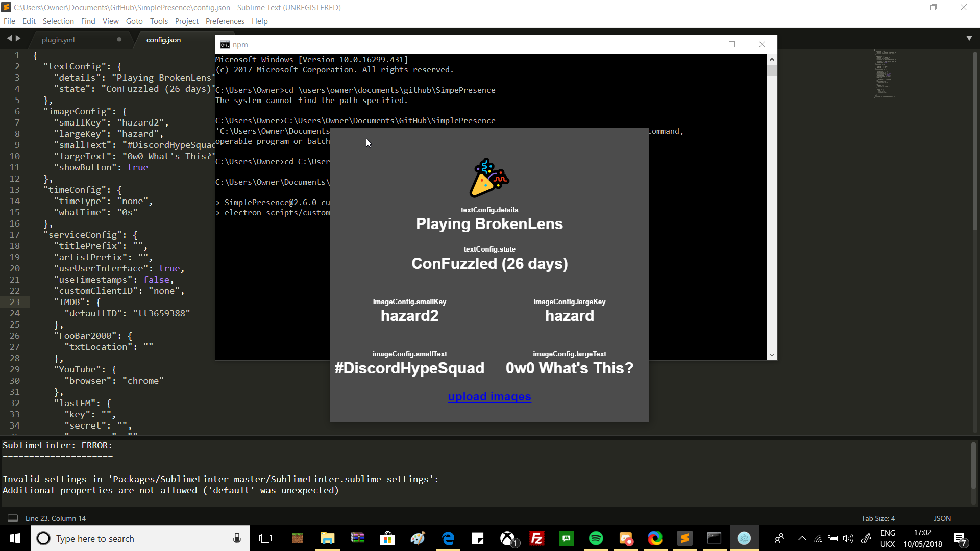Open Task View from taskbar
The image size is (980, 551).
click(265, 538)
